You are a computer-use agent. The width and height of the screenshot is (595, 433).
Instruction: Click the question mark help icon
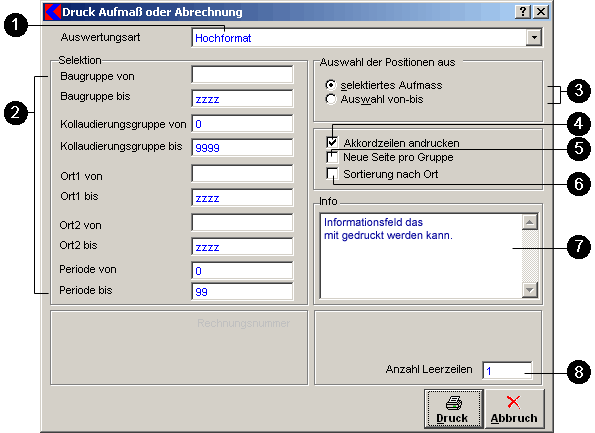tap(523, 12)
